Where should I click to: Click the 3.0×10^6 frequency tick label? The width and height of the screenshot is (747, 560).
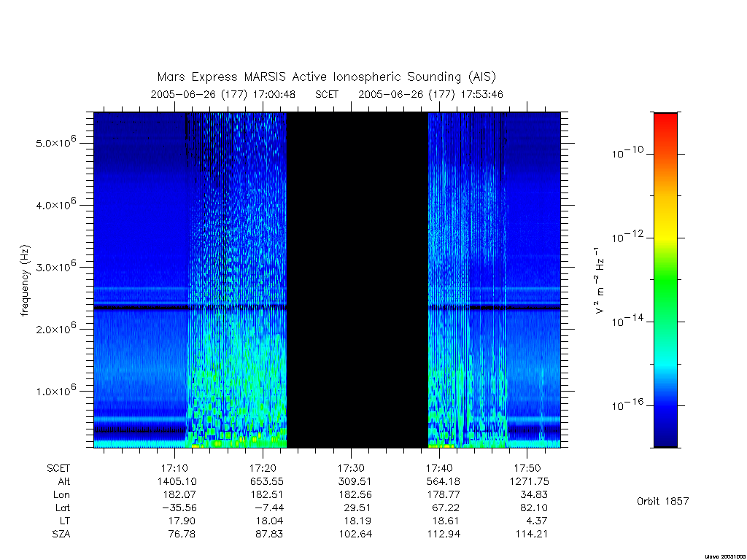(55, 266)
